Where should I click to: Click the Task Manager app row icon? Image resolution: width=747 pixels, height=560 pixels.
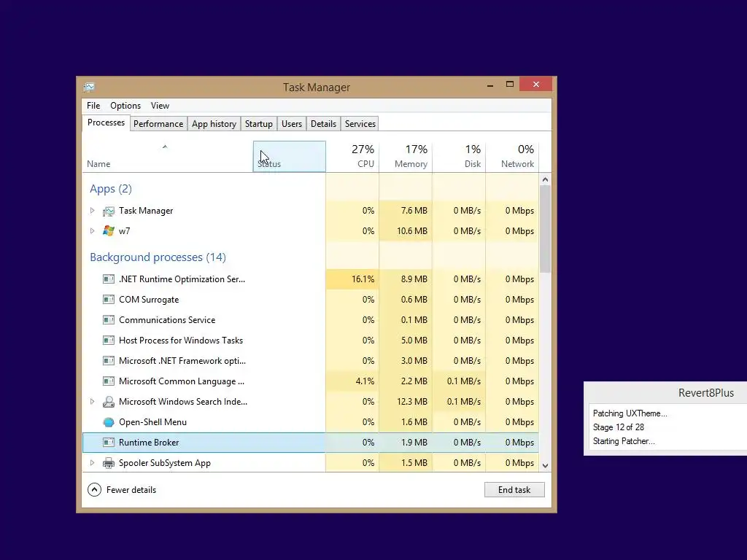109,211
